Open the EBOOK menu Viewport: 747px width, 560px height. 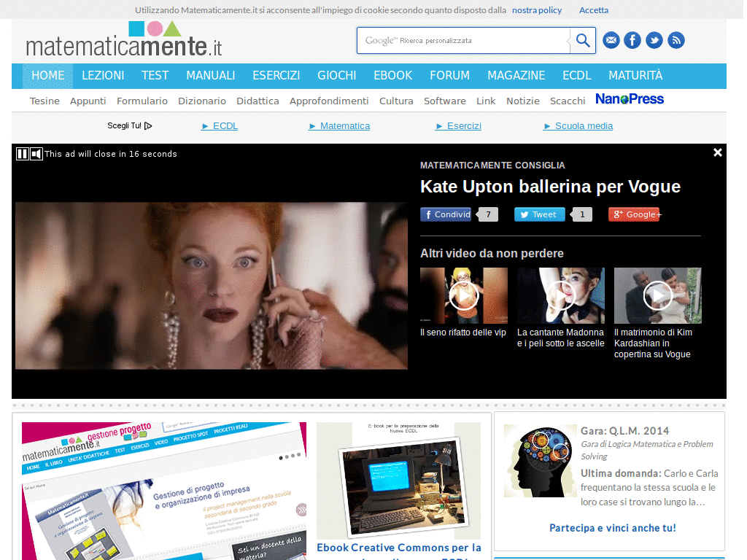tap(393, 76)
